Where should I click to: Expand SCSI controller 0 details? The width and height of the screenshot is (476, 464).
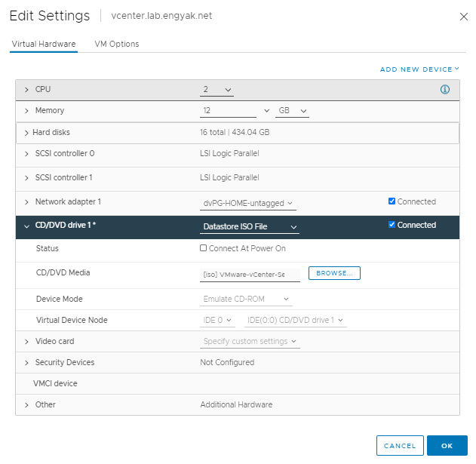click(26, 154)
